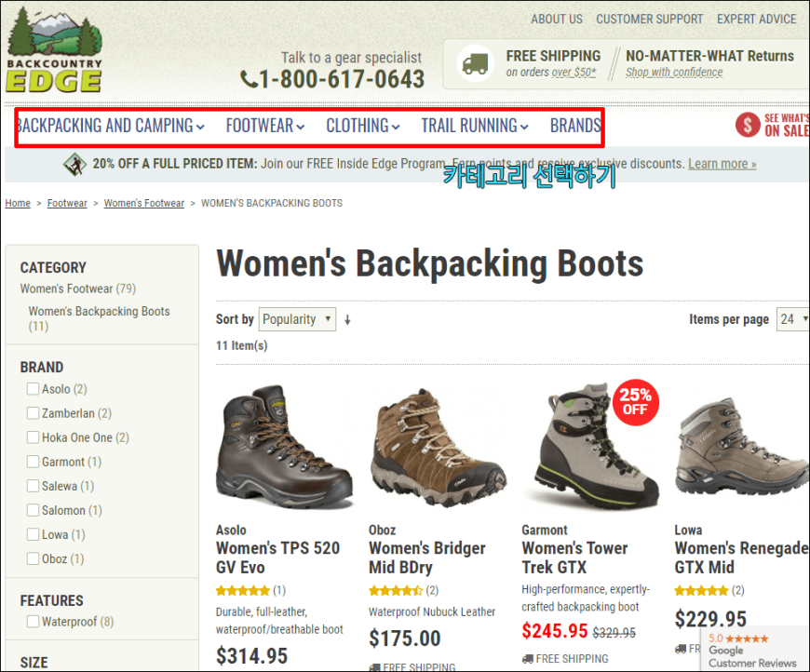
Task: Click Oboz Bridger star rating
Action: 396,590
